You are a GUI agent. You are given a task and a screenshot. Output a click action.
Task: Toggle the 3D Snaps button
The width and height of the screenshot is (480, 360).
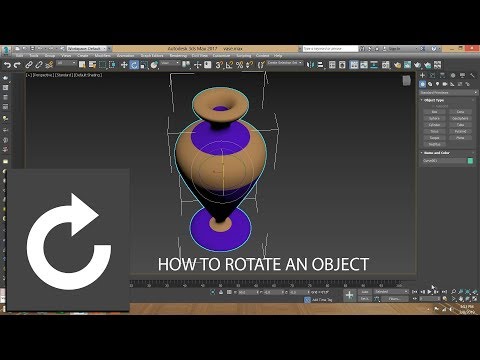[x=219, y=65]
